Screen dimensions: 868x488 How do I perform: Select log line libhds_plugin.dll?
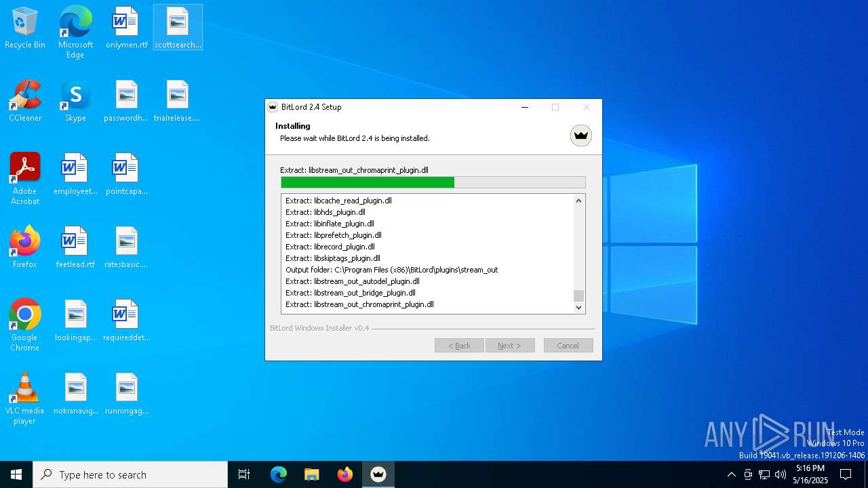tap(325, 212)
